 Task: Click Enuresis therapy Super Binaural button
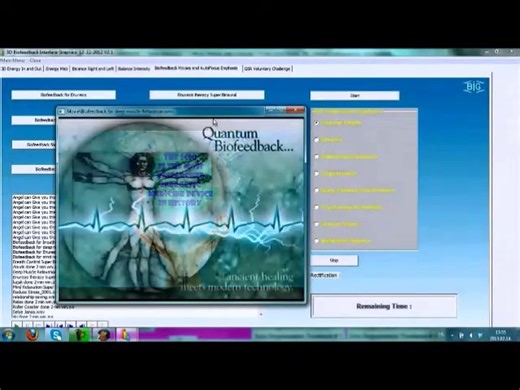[x=207, y=95]
